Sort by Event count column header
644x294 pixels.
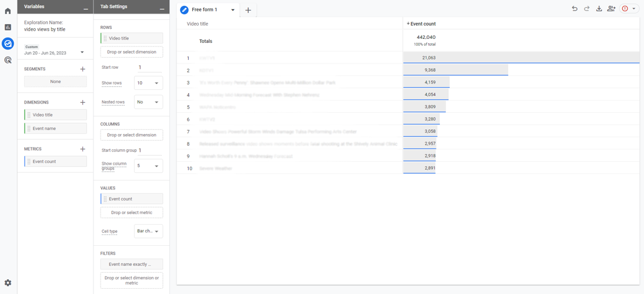pos(421,24)
